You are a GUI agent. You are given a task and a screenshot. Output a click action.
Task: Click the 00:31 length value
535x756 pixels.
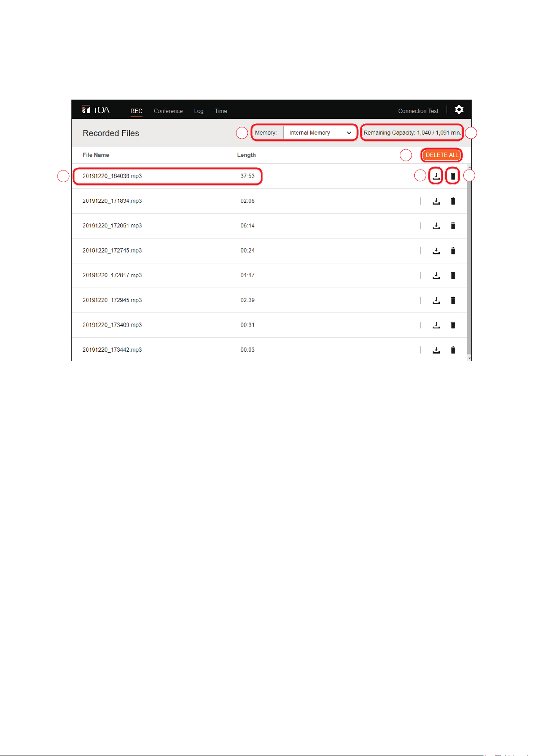click(247, 325)
